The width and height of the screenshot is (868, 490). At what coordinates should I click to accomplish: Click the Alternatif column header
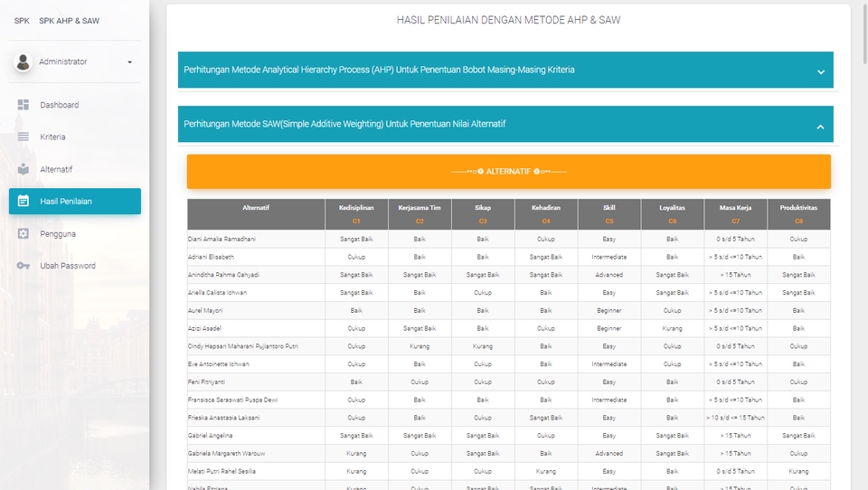coord(256,214)
